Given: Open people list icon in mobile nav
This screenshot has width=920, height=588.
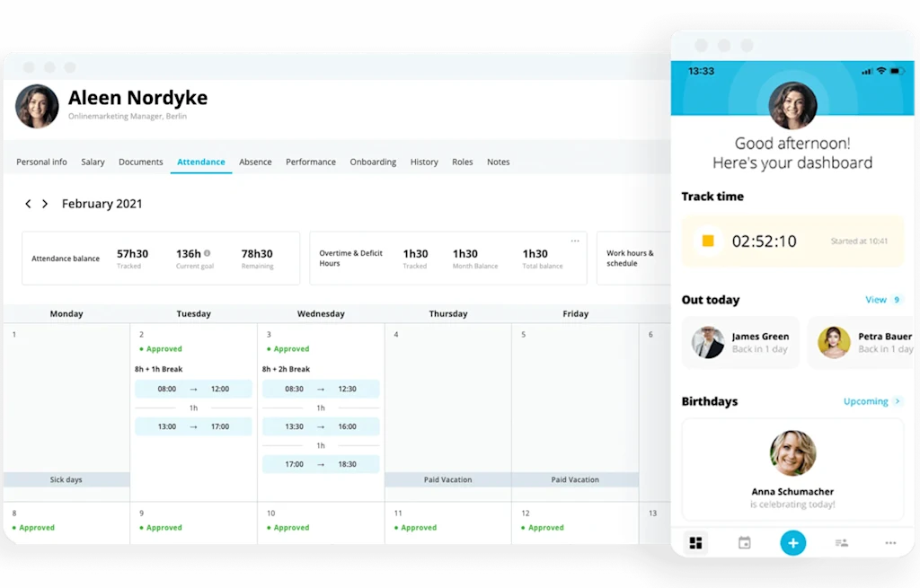Looking at the screenshot, I should [x=841, y=543].
